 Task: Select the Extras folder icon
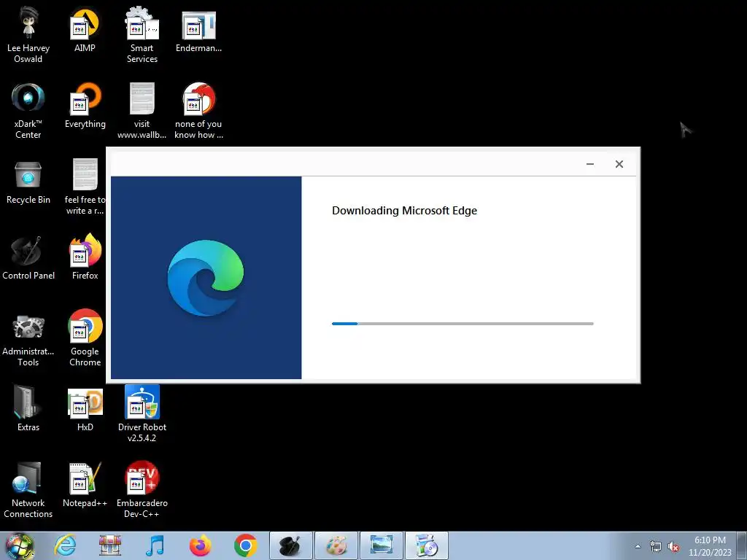tap(28, 408)
